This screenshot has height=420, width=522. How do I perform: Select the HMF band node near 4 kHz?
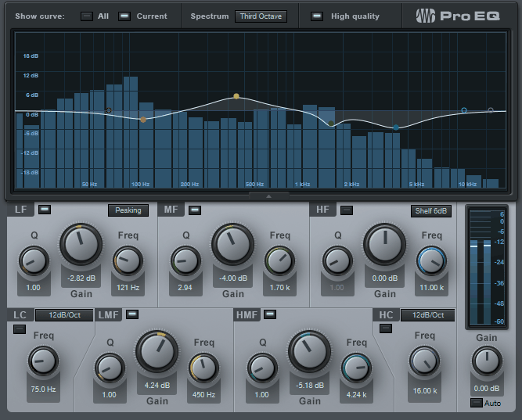[396, 127]
